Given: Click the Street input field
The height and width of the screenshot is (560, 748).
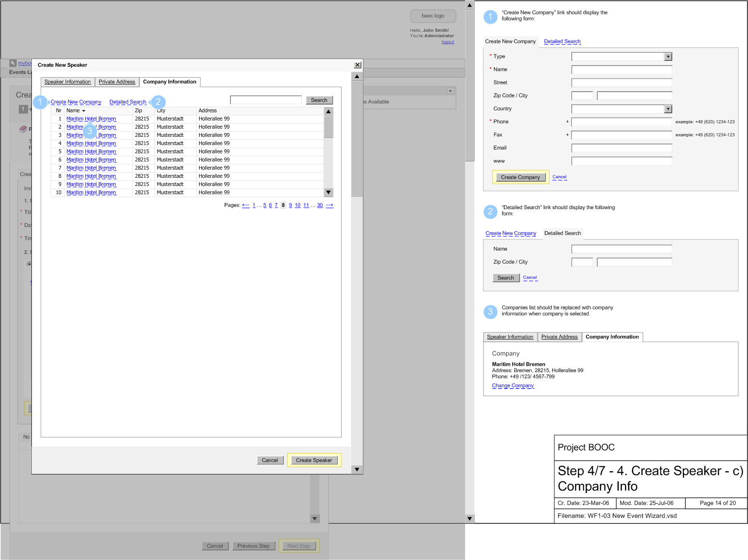Looking at the screenshot, I should tap(622, 83).
